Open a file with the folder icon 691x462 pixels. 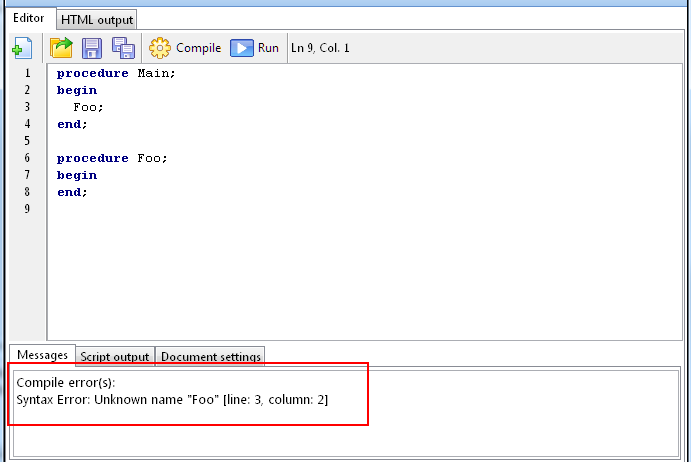click(62, 48)
